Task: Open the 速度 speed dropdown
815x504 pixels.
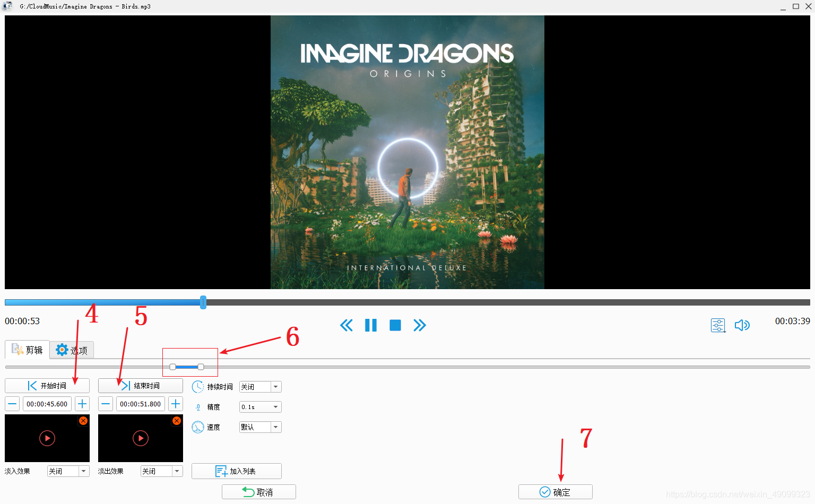Action: (260, 427)
